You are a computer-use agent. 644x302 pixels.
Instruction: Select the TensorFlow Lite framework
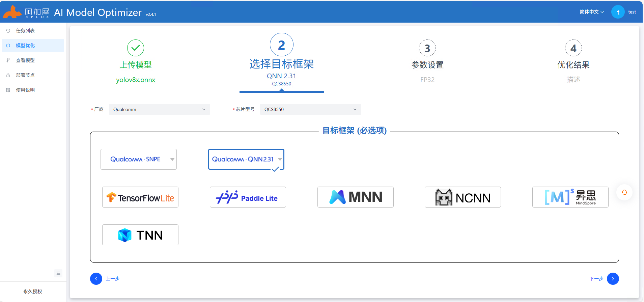pyautogui.click(x=140, y=197)
